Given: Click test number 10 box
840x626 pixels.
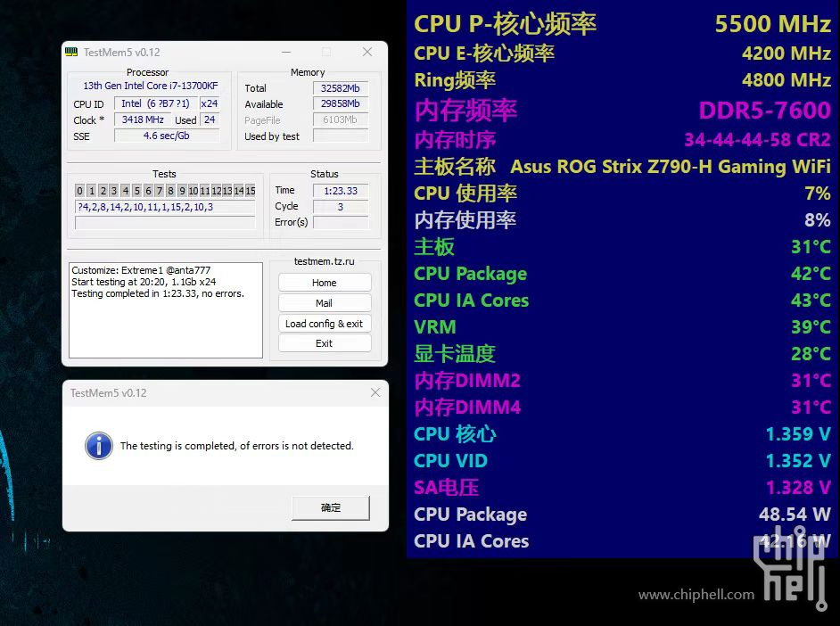Looking at the screenshot, I should [193, 191].
